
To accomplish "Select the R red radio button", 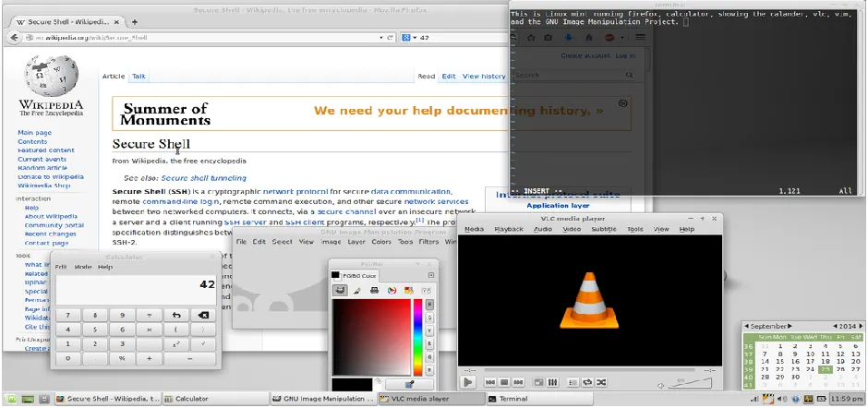I will click(x=429, y=344).
